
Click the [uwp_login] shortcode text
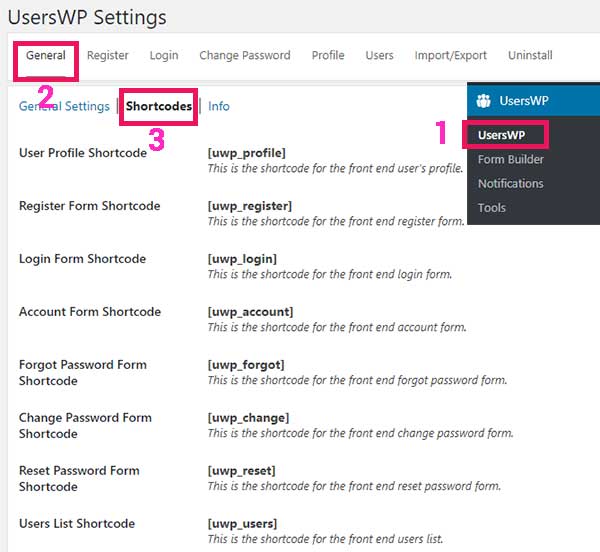(242, 259)
